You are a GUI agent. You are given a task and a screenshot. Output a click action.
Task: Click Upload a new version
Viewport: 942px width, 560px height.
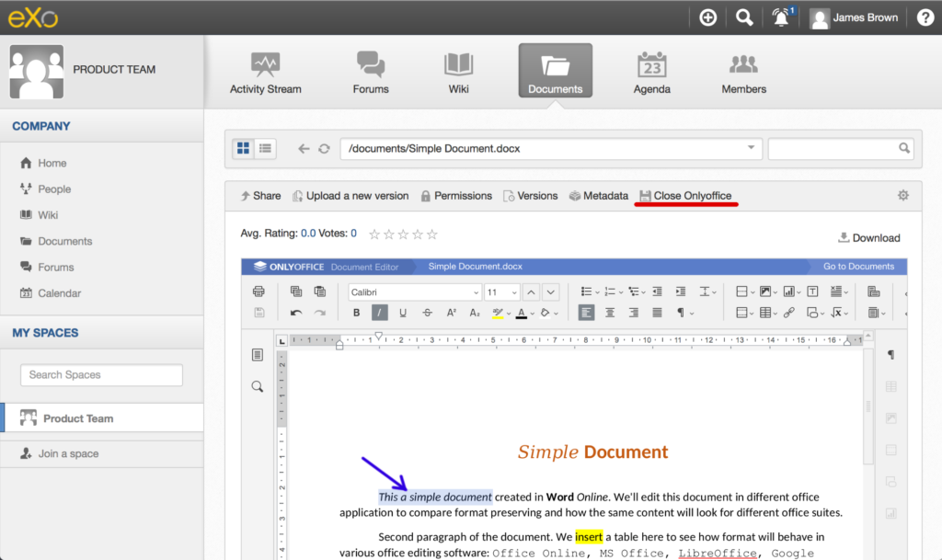click(350, 196)
